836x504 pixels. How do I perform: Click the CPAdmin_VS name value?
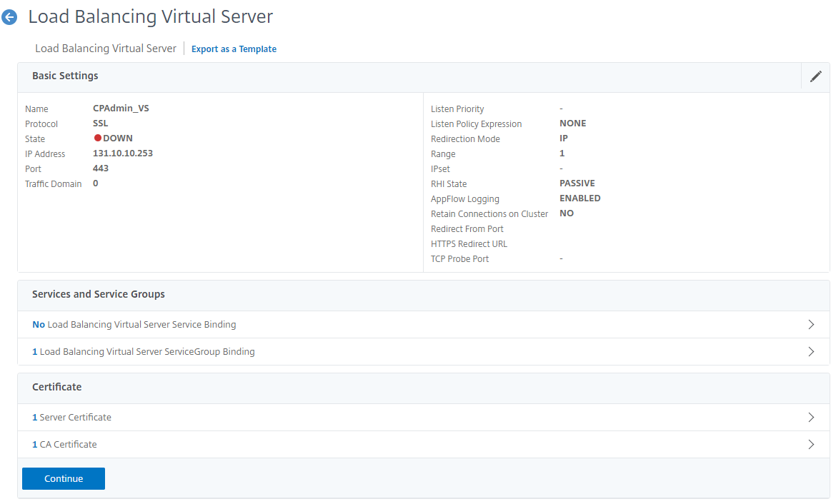[121, 109]
